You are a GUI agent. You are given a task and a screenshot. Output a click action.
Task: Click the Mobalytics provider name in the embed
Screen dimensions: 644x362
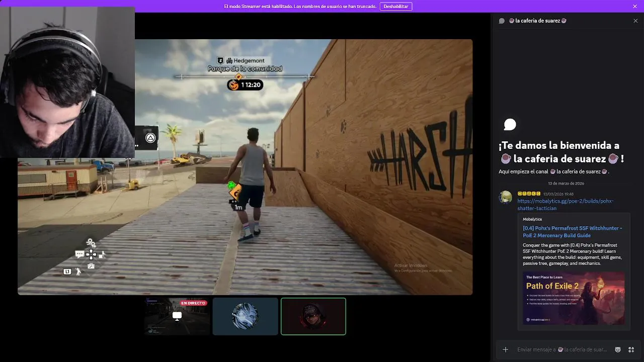(532, 219)
